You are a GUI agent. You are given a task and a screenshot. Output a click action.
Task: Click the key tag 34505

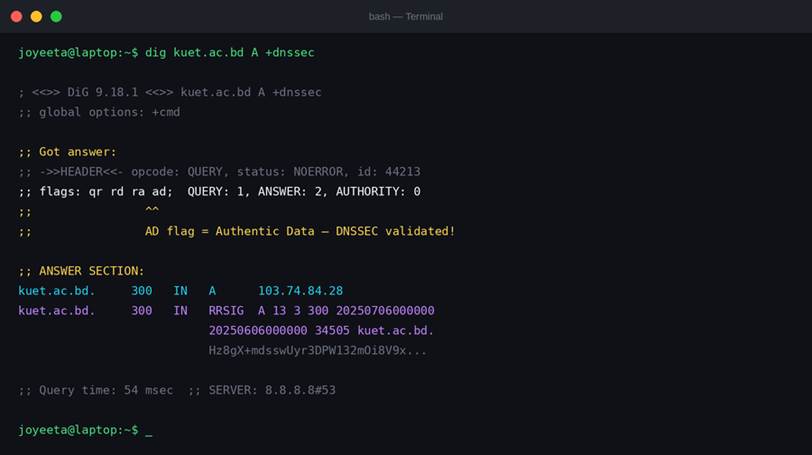point(332,331)
